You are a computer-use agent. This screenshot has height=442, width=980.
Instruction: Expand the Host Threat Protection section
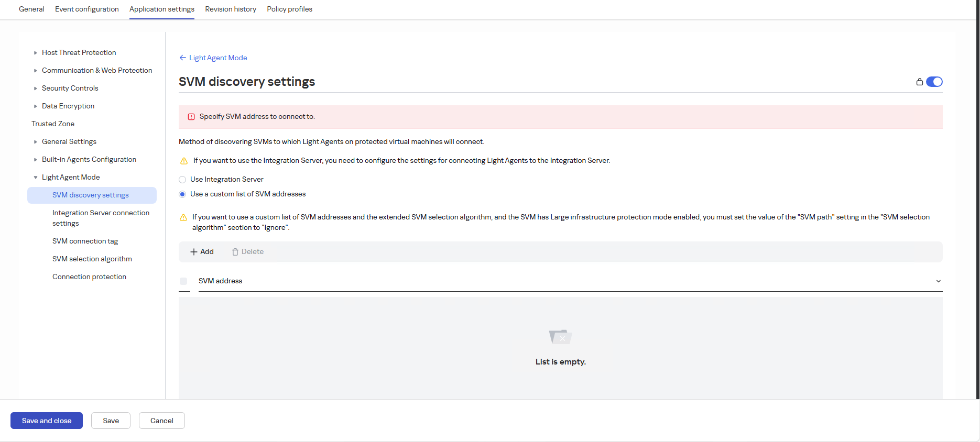(36, 53)
